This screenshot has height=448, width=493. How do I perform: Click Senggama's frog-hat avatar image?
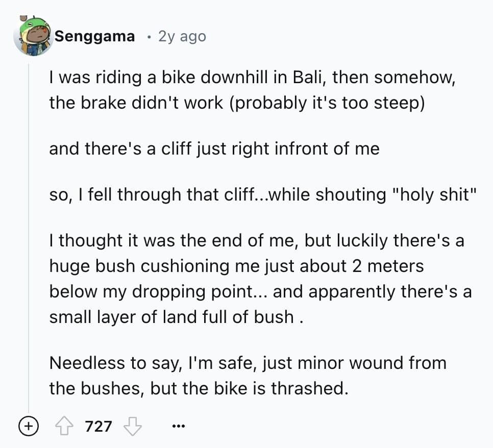tap(33, 36)
